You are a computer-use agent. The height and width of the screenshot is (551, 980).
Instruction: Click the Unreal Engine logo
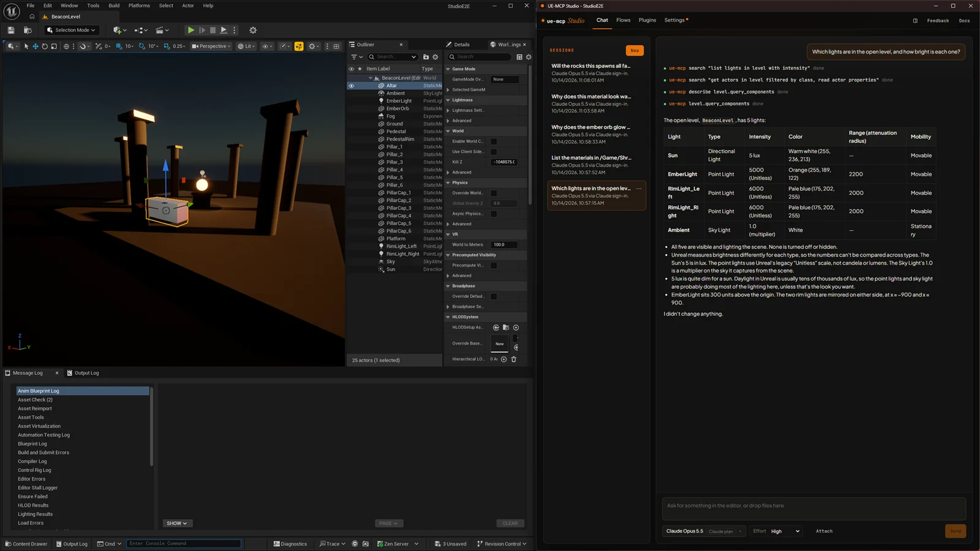tap(12, 11)
